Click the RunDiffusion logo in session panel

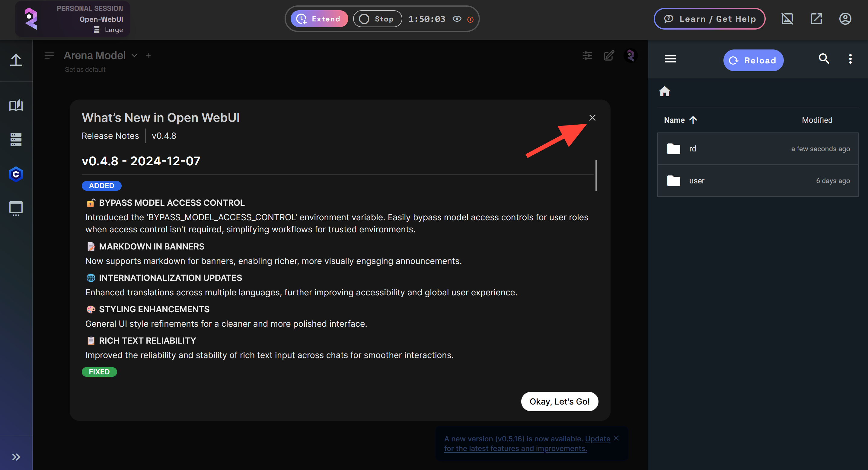click(x=31, y=18)
